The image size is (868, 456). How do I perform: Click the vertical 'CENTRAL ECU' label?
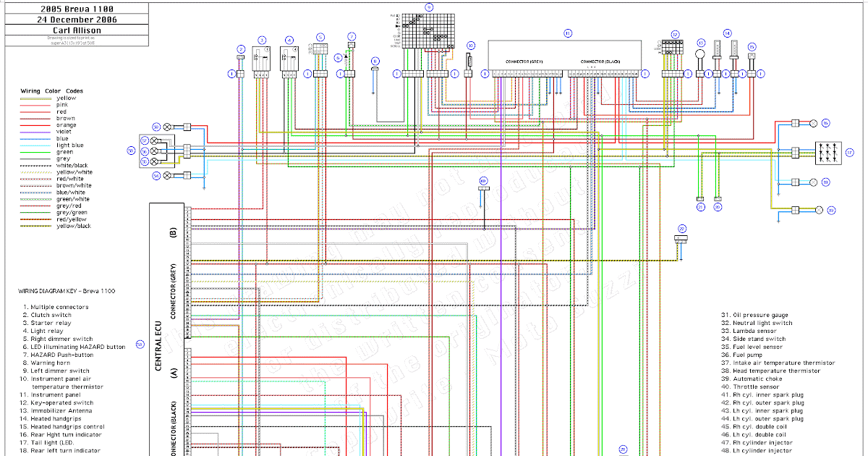(158, 345)
